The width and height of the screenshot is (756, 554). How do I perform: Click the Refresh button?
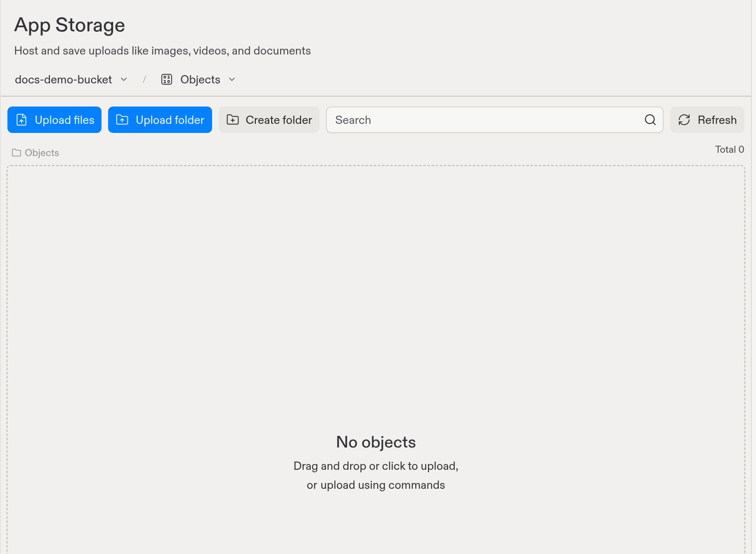pos(707,120)
